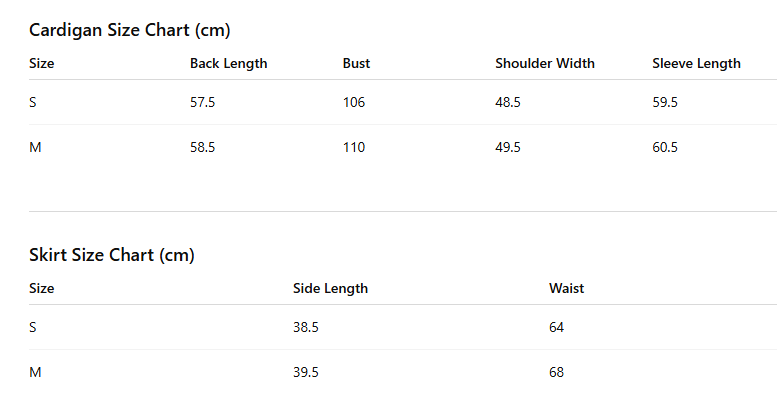Click the cardigan M size row label
The height and width of the screenshot is (414, 777).
point(35,147)
